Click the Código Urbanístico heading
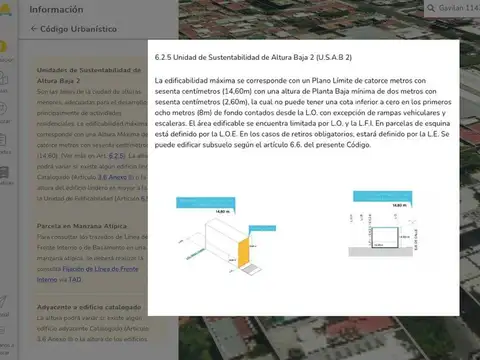 click(78, 29)
